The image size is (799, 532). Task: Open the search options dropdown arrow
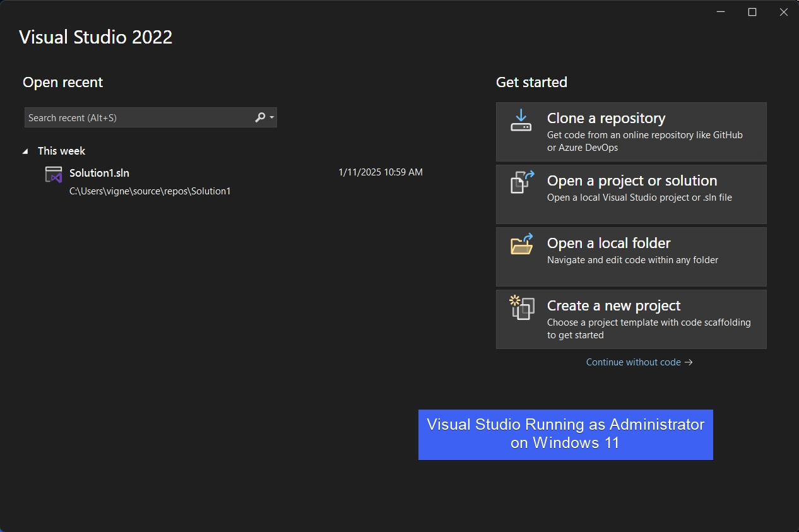pyautogui.click(x=272, y=117)
